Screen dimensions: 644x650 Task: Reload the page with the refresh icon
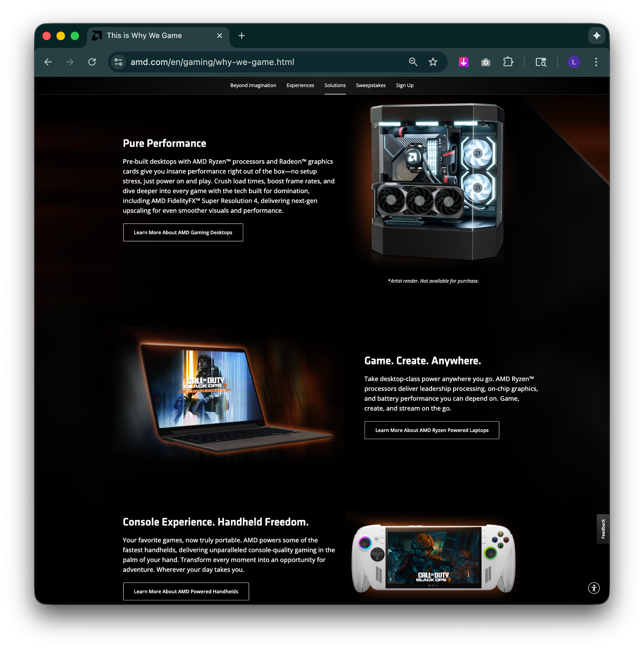point(92,62)
